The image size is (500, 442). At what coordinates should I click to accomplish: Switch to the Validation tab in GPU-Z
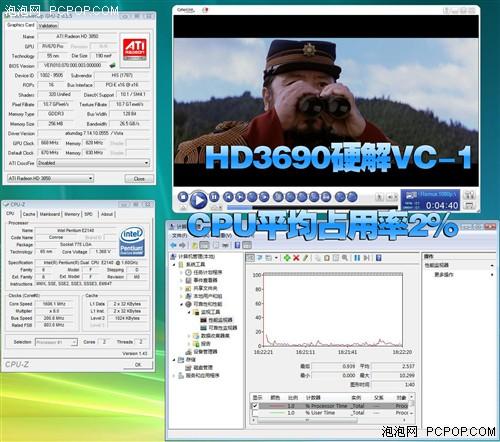pyautogui.click(x=48, y=26)
